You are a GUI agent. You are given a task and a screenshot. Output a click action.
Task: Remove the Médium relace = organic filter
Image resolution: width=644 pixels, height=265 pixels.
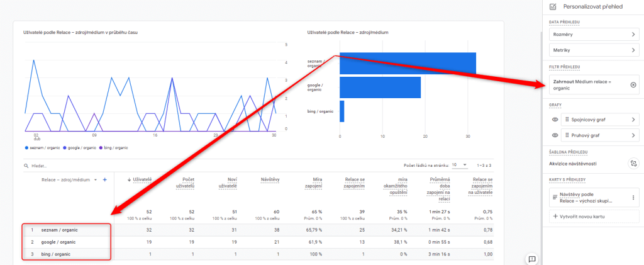pos(633,84)
